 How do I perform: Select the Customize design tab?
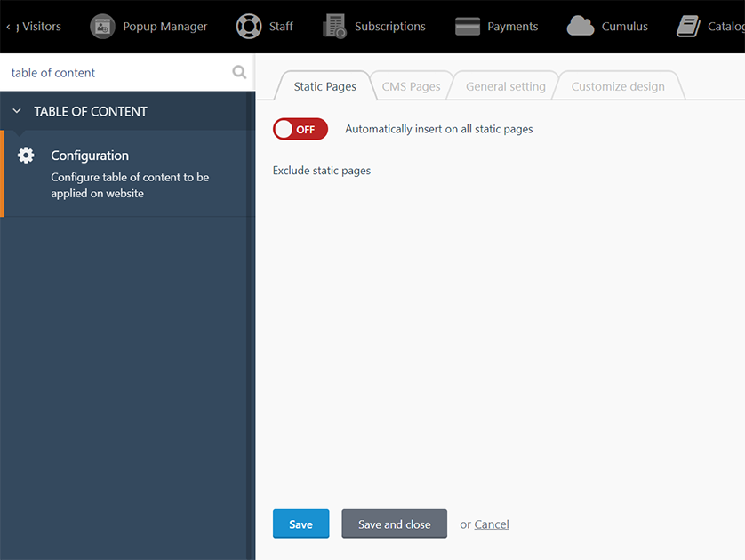[x=618, y=86]
